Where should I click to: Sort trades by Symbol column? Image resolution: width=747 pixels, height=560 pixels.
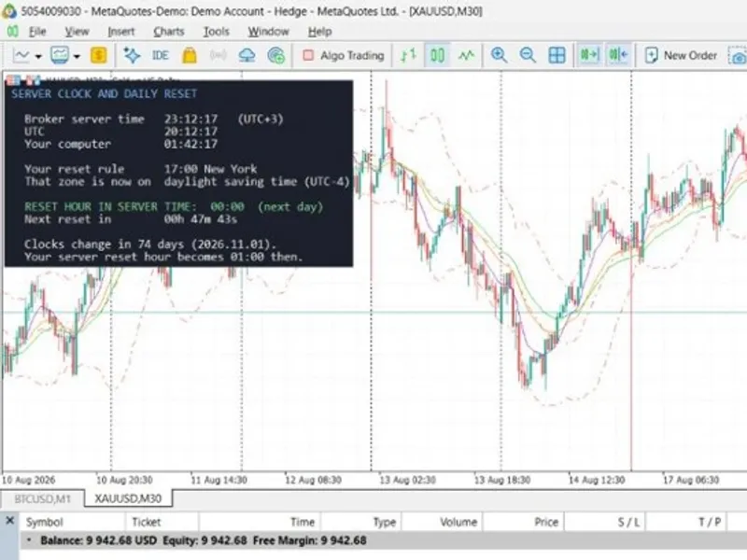73,523
